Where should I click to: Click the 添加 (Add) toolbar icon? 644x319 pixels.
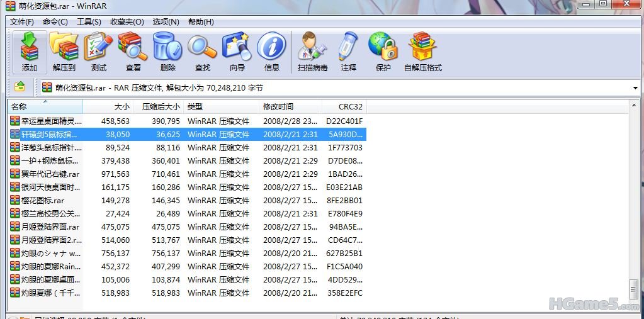point(30,52)
